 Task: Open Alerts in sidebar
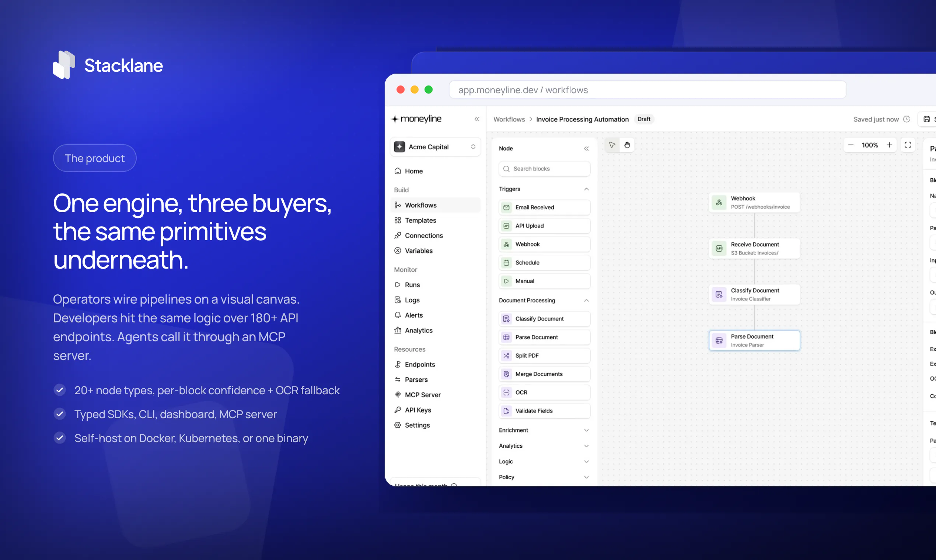coord(435,315)
